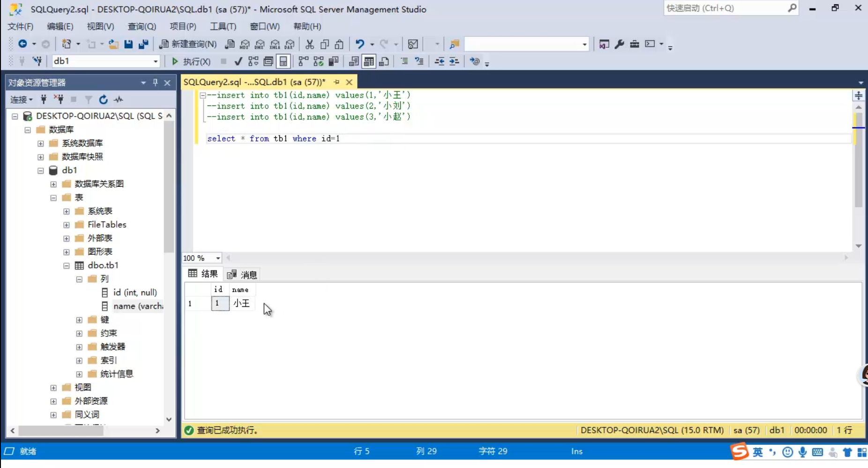Click the Sogou input method icon in tray

click(x=740, y=452)
